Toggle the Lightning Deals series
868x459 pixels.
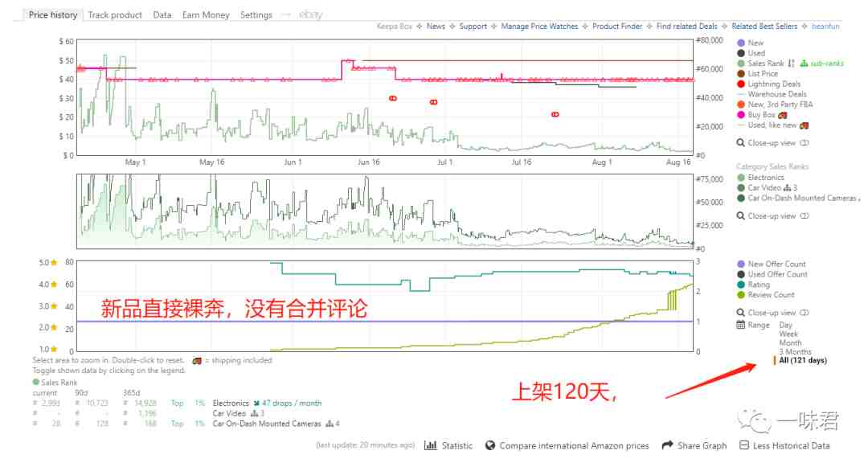tap(769, 84)
